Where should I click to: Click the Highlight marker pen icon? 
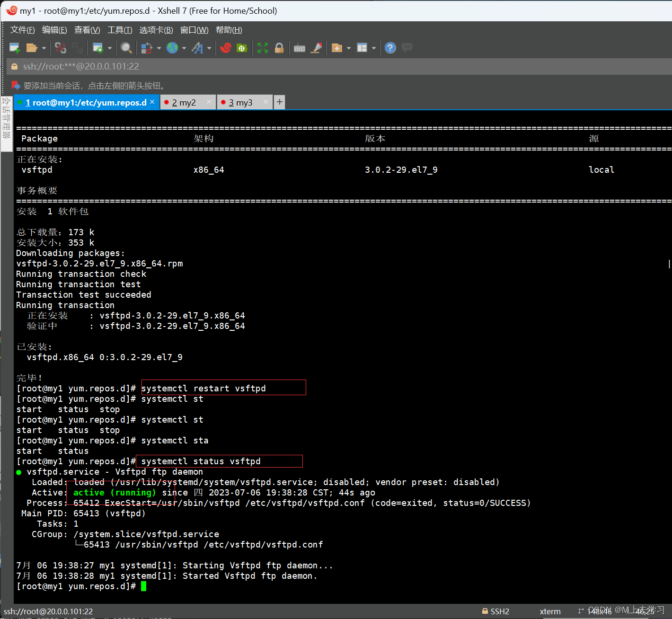tap(316, 48)
